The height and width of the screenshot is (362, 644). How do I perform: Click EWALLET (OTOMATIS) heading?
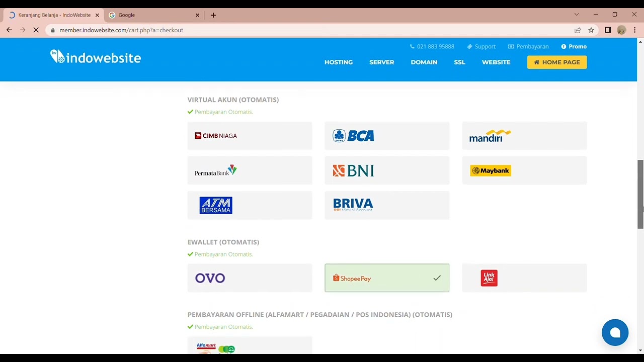(223, 242)
